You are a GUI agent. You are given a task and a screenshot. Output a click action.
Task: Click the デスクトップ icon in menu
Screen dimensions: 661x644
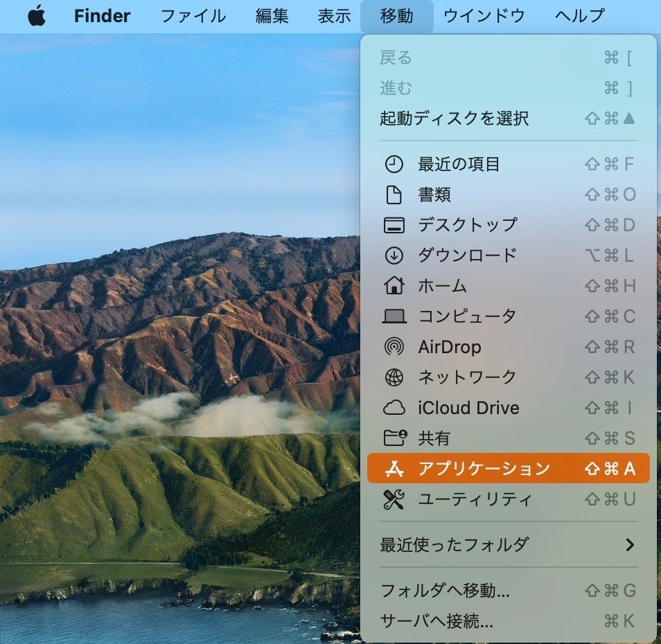(x=394, y=225)
